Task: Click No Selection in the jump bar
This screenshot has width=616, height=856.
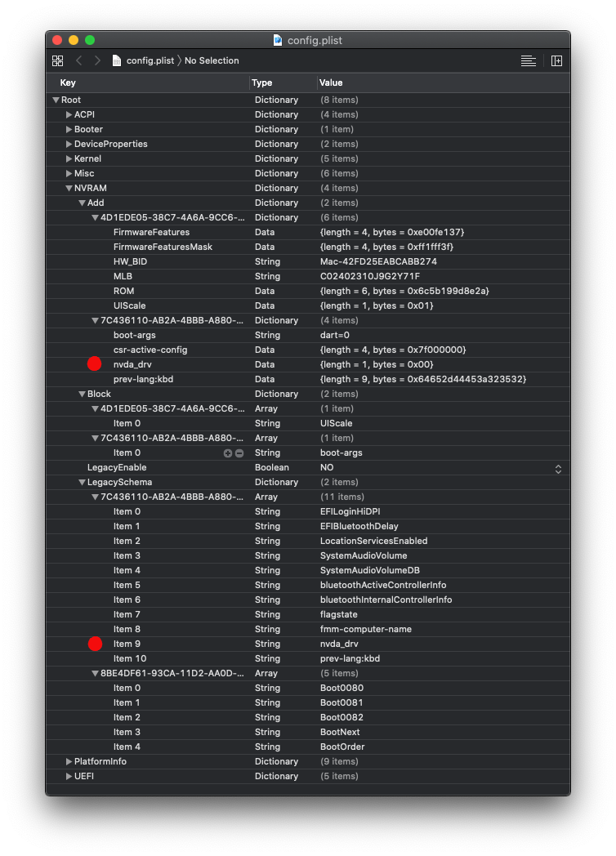Action: tap(212, 60)
